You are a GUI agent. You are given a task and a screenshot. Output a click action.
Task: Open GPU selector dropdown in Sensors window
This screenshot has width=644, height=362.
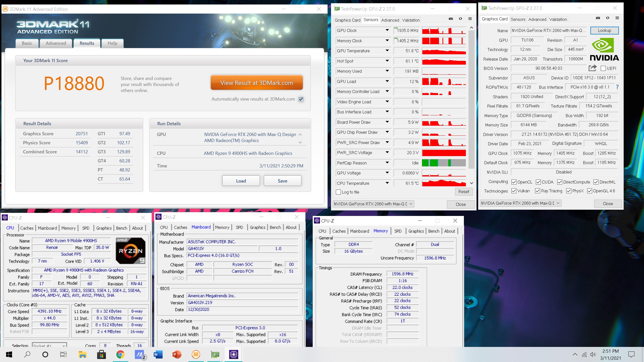(373, 204)
